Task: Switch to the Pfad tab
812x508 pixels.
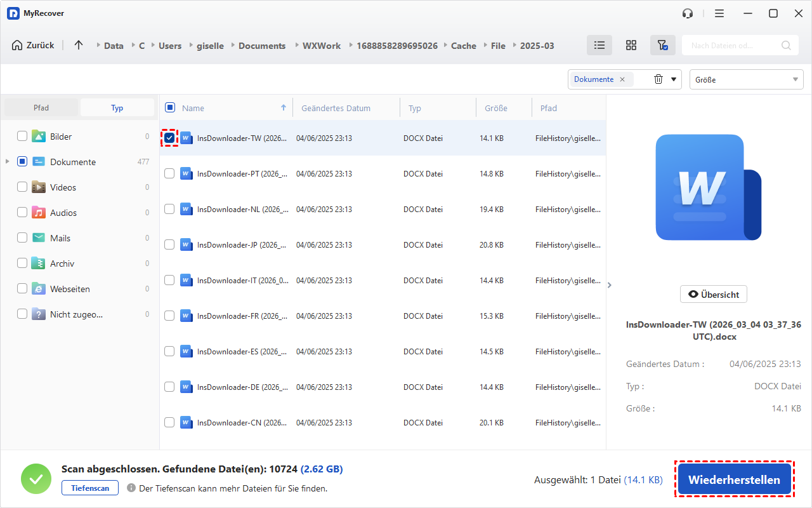Action: point(41,108)
